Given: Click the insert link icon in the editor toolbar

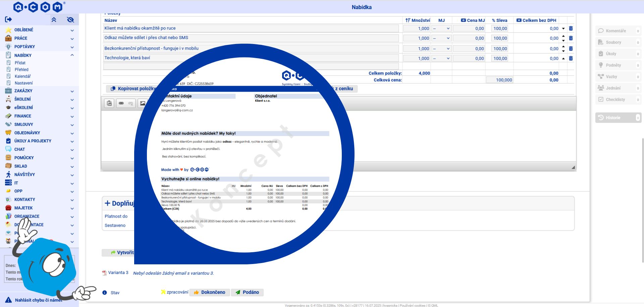Looking at the screenshot, I should (x=121, y=103).
